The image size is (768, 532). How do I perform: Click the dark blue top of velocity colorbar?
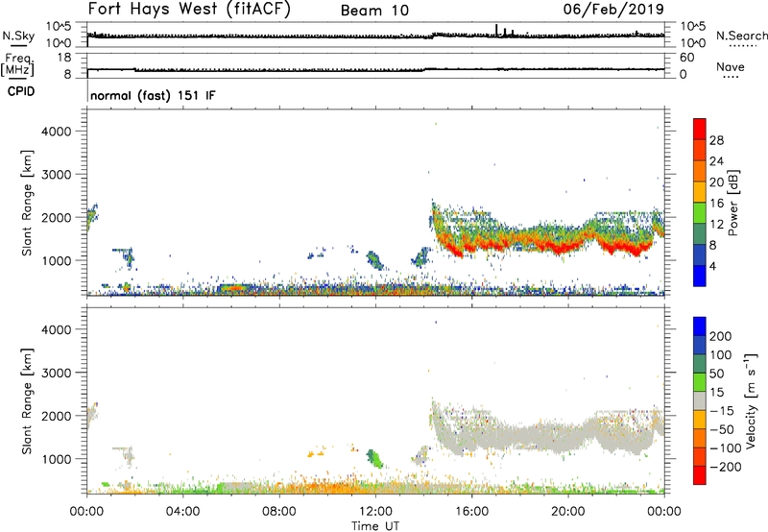pyautogui.click(x=700, y=326)
